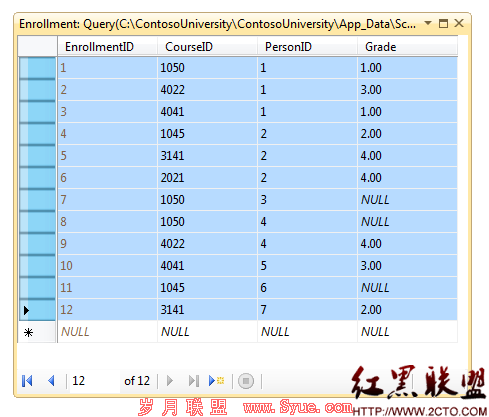Image resolution: width=489 pixels, height=417 pixels.
Task: Select row 12 via current-row arrow
Action: pyautogui.click(x=37, y=310)
